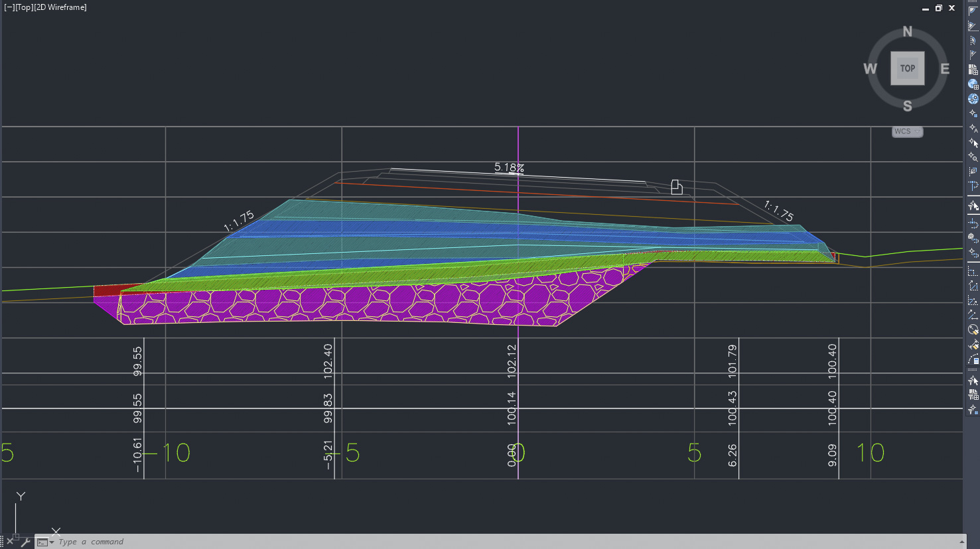Select the 5.18% cross slope label

[509, 168]
